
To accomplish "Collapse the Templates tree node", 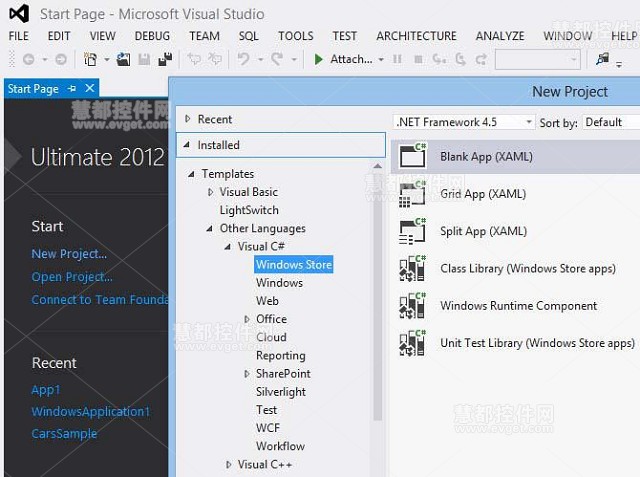I will coord(191,174).
